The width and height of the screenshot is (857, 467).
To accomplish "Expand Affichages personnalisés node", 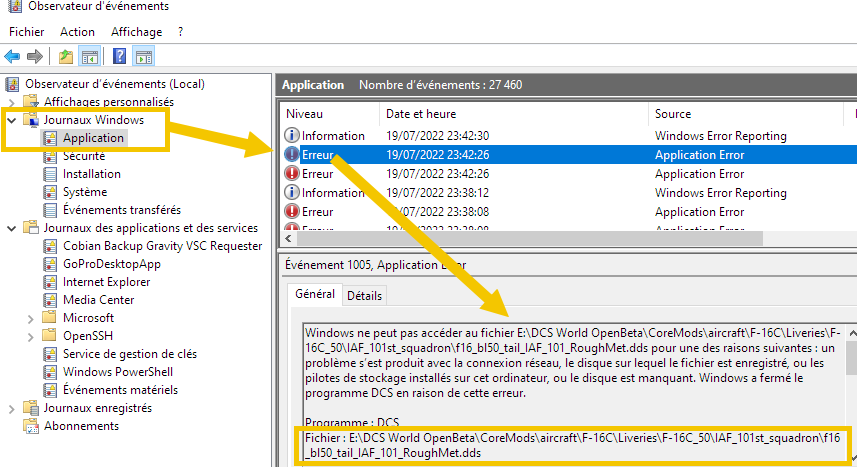I will (11, 102).
